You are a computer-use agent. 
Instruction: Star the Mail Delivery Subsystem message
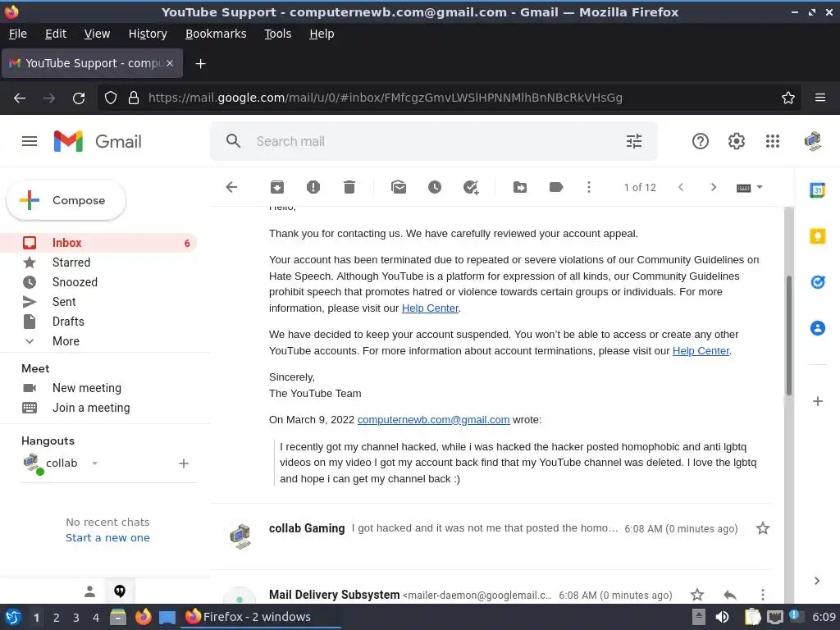[697, 595]
